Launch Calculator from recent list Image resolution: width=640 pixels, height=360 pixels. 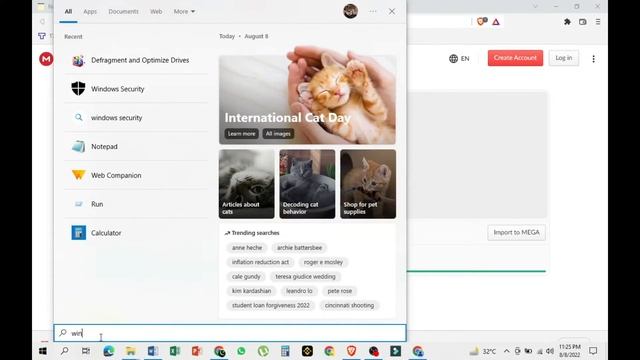(137, 233)
